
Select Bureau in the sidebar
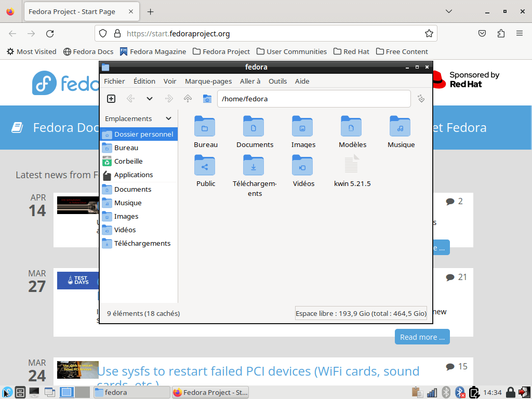[x=139, y=148]
